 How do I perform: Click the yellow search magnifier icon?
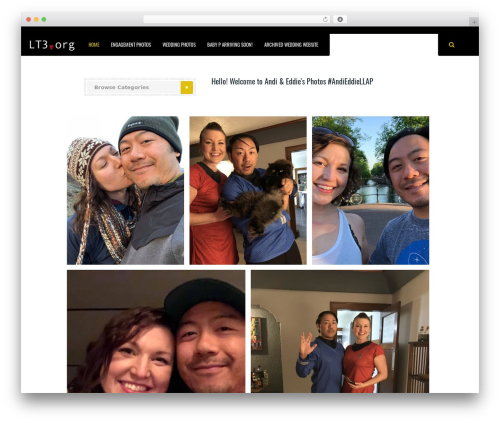coord(451,45)
